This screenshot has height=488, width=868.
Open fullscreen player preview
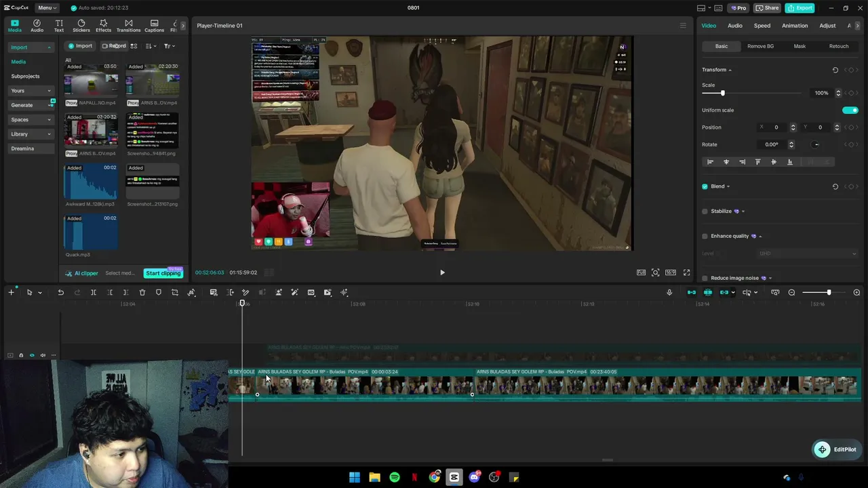pyautogui.click(x=686, y=272)
